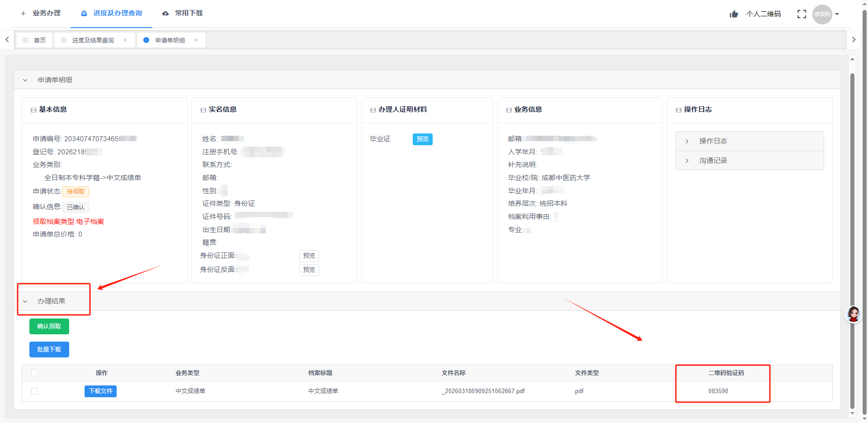This screenshot has width=868, height=423.
Task: Open the user avatar menu
Action: click(x=822, y=14)
